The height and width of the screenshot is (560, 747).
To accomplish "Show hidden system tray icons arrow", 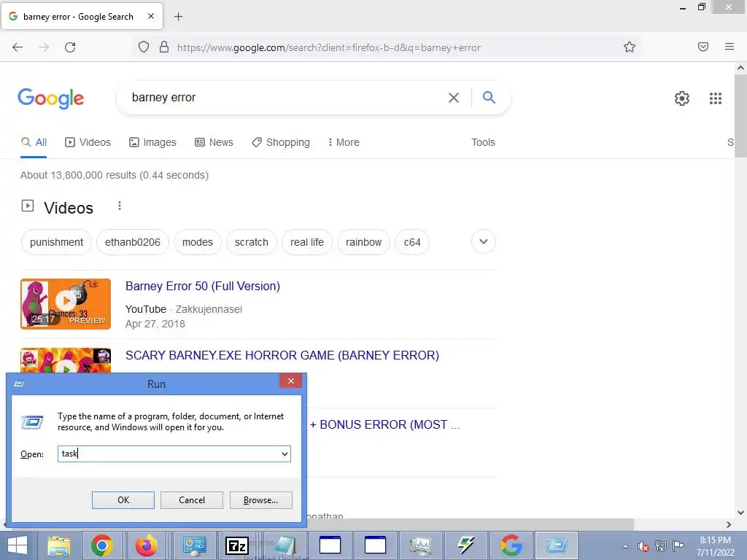I will coord(625,546).
